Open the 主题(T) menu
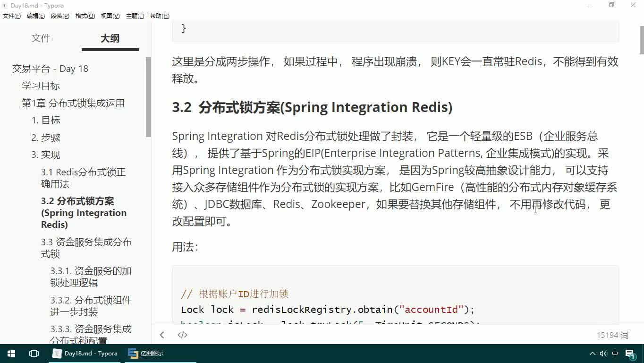The width and height of the screenshot is (644, 363). pos(135,16)
